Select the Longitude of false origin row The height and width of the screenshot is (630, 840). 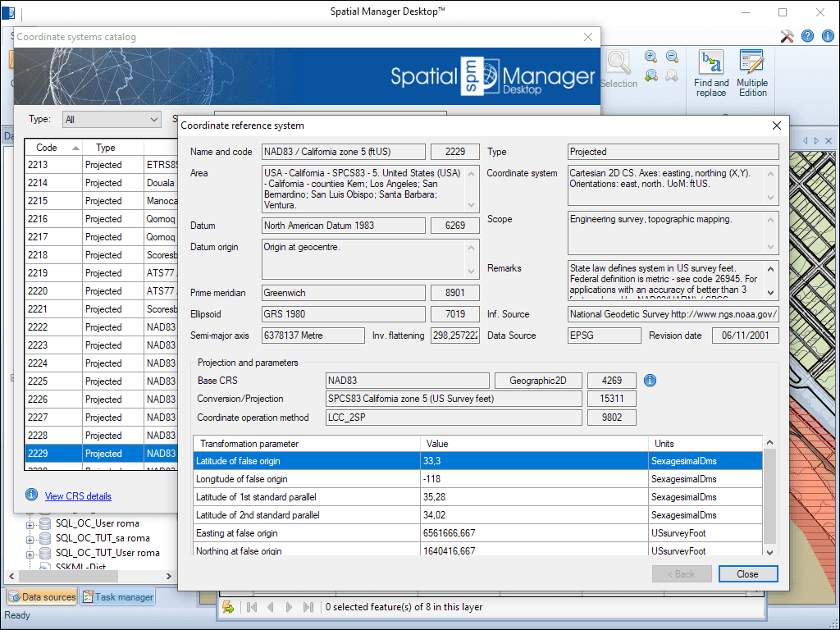point(478,479)
